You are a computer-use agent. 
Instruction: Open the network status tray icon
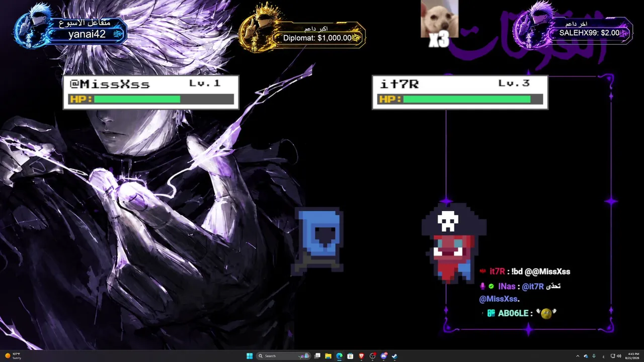pos(613,356)
